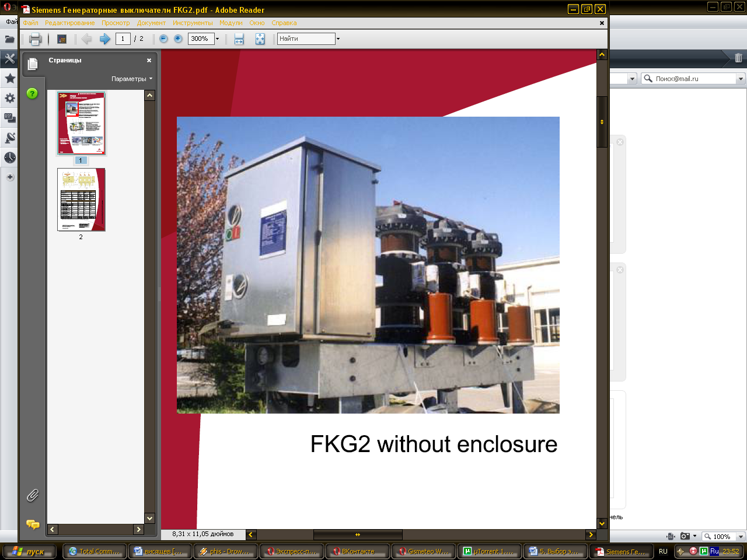Click the chat windows icon in Opera sidebar
The height and width of the screenshot is (560, 747).
click(10, 118)
